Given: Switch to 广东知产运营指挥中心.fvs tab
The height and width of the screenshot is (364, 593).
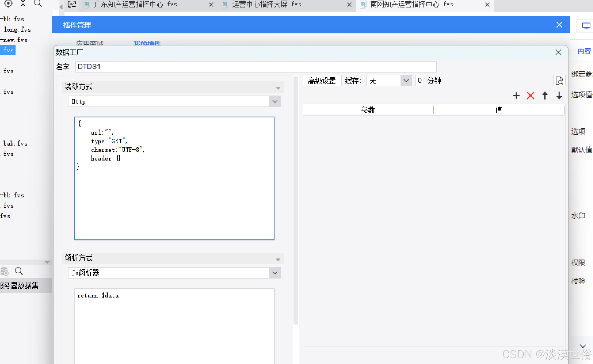Looking at the screenshot, I should point(135,5).
